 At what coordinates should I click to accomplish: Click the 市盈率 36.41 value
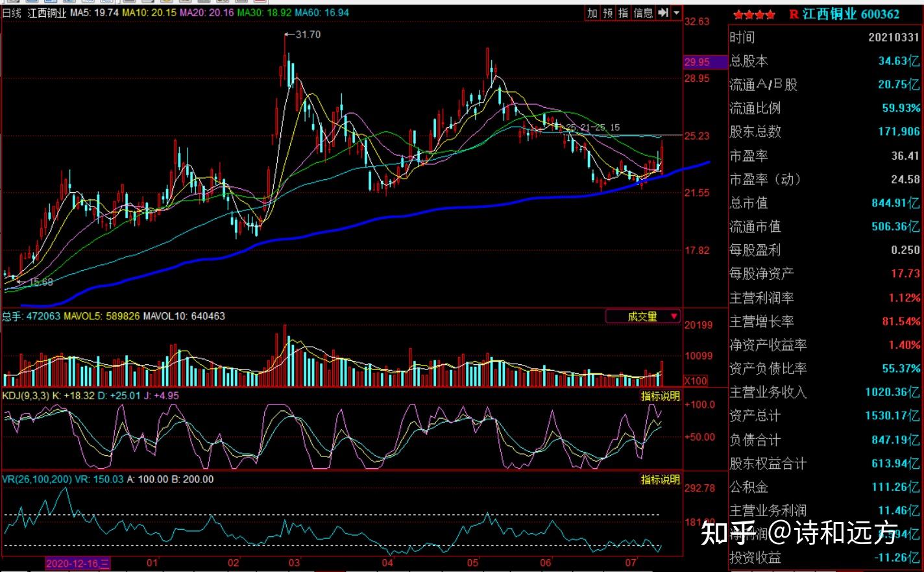click(905, 156)
